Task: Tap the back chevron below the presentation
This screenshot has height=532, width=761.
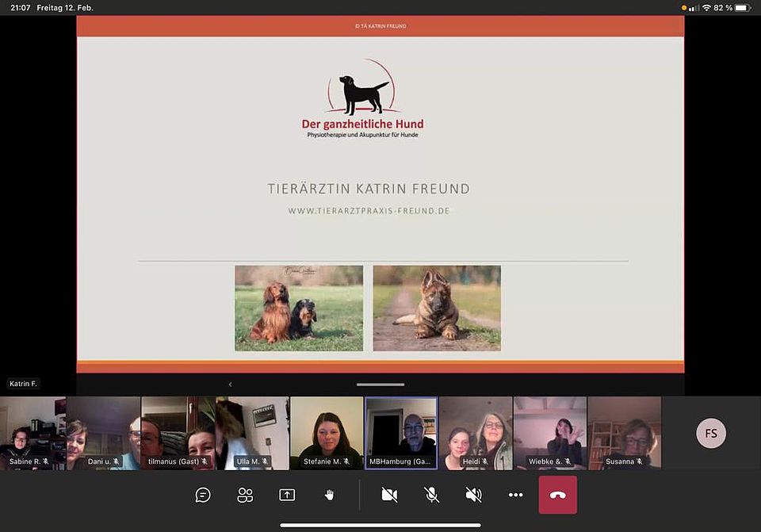Action: [x=230, y=385]
